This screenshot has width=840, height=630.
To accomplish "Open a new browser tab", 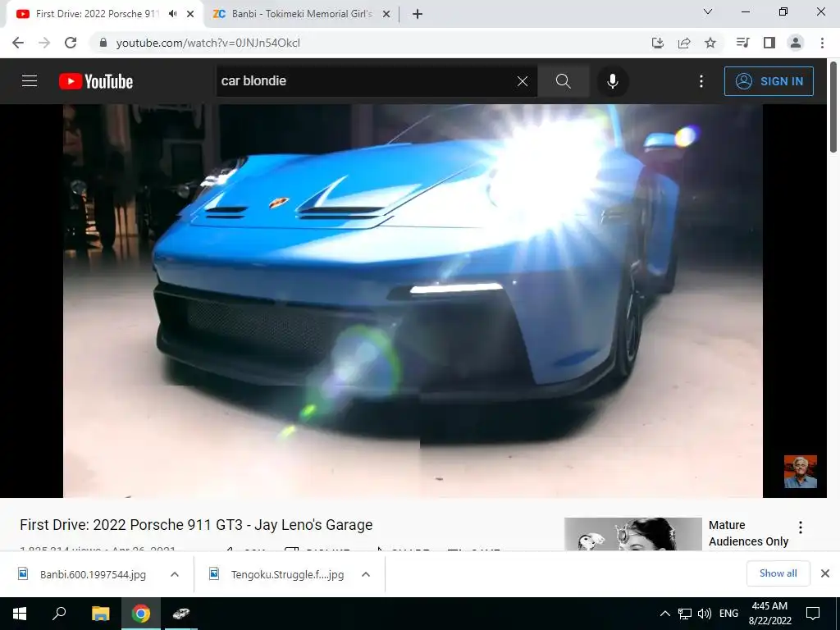I will coord(418,14).
